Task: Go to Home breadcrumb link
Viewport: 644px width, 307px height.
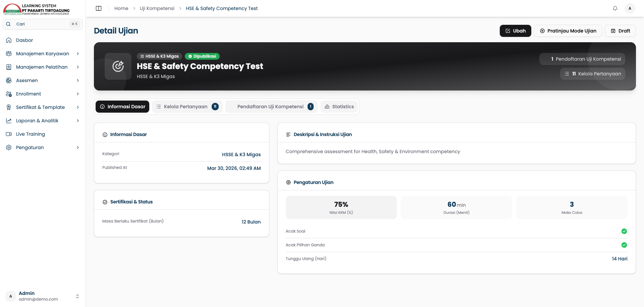Action: [121, 8]
